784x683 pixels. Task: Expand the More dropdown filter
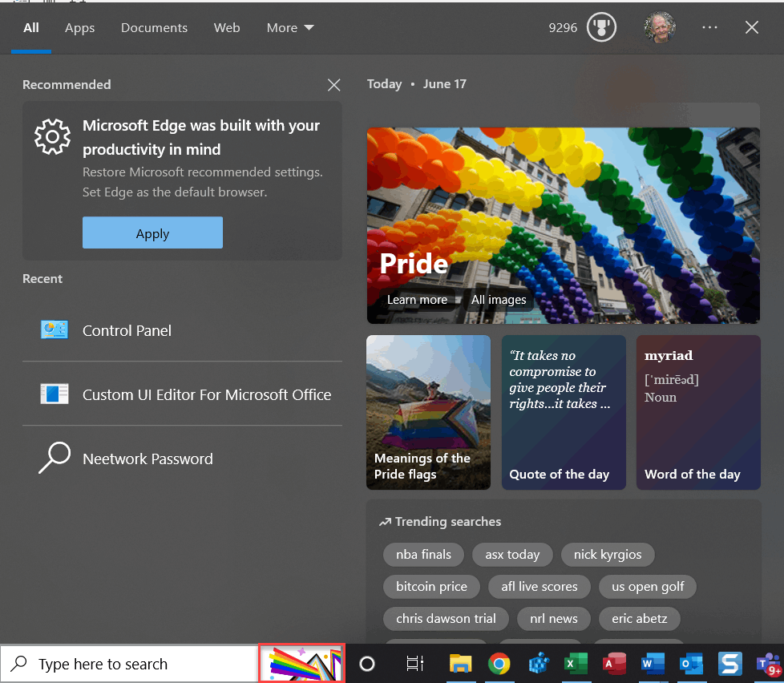[x=290, y=28]
